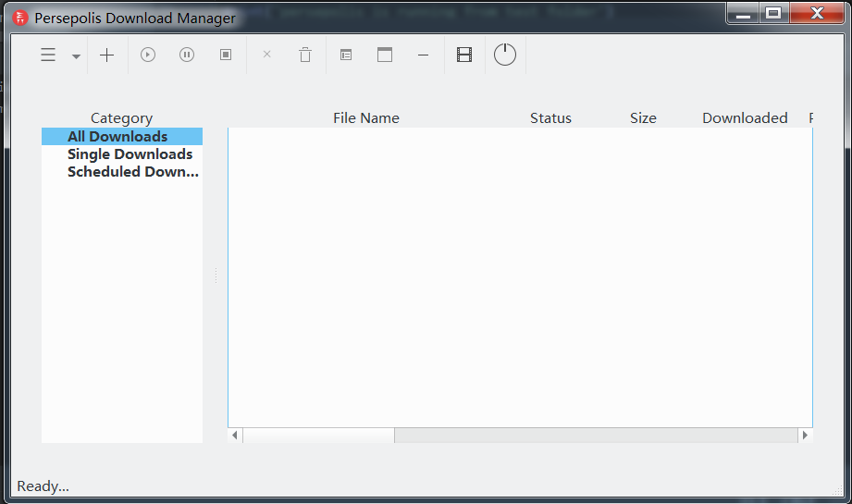Click the trash delete icon
Image resolution: width=852 pixels, height=504 pixels.
tap(305, 55)
